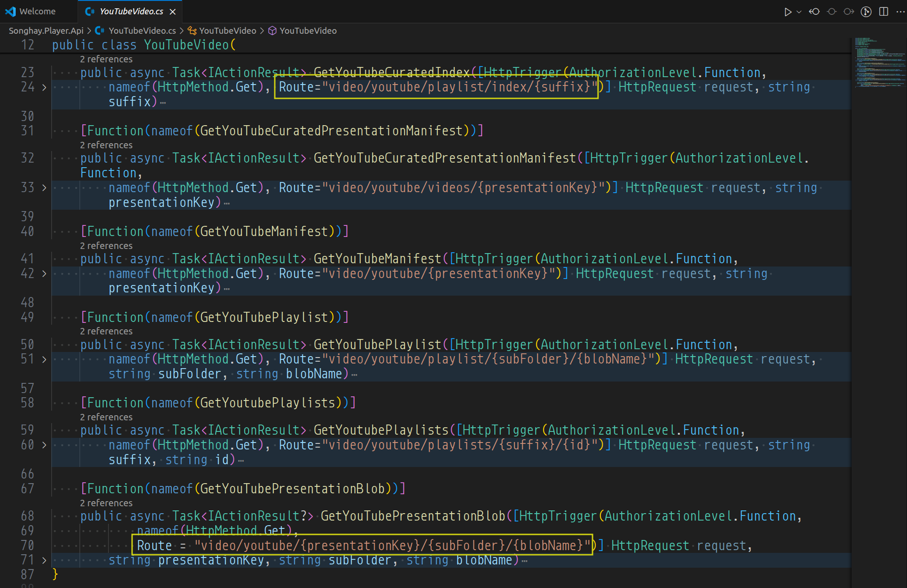The image size is (907, 588).
Task: Click the closing brace on line 87
Action: (55, 575)
